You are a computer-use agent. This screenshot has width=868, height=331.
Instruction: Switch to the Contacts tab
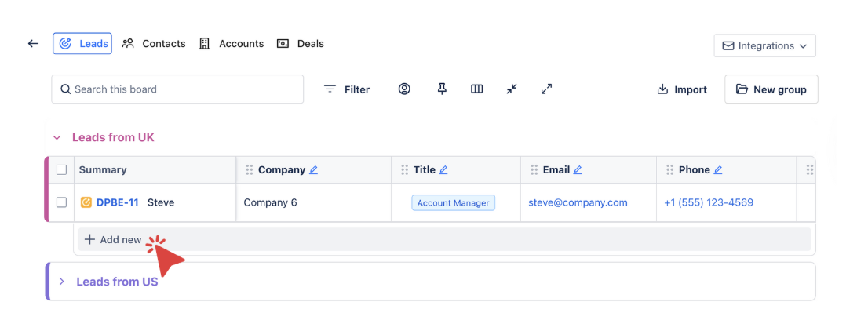tap(154, 44)
